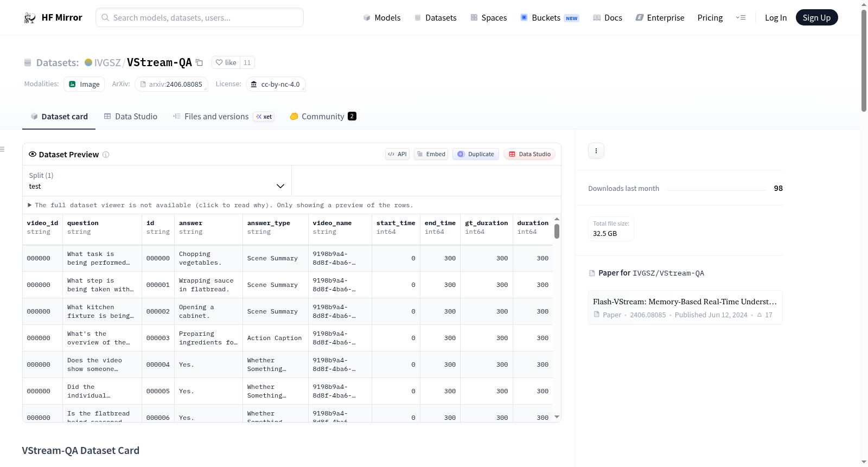Open the IVGSZ owner link
The height and width of the screenshot is (467, 868).
pyautogui.click(x=107, y=63)
